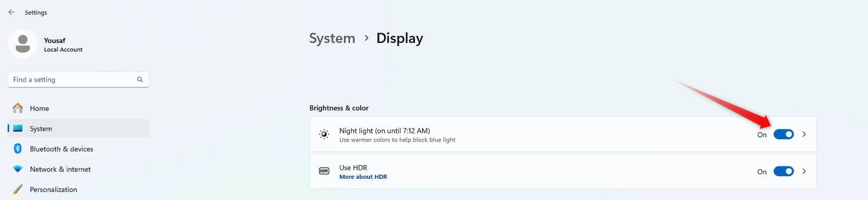
Task: Click the Bluetooth icon in sidebar
Action: (x=18, y=149)
